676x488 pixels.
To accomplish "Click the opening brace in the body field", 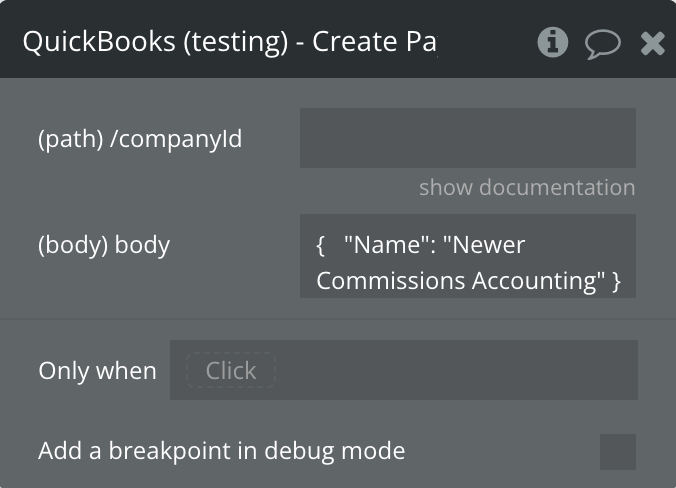I will click(321, 245).
